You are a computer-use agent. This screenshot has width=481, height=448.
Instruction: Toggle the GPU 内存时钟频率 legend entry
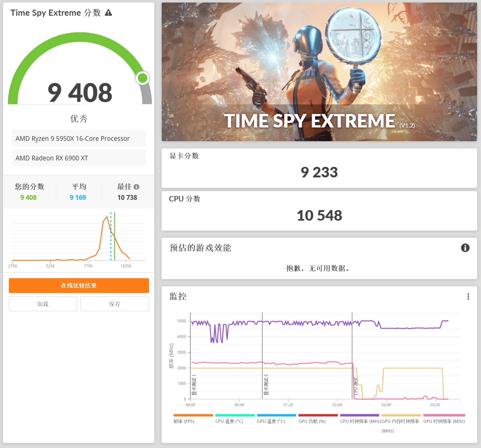point(401,424)
